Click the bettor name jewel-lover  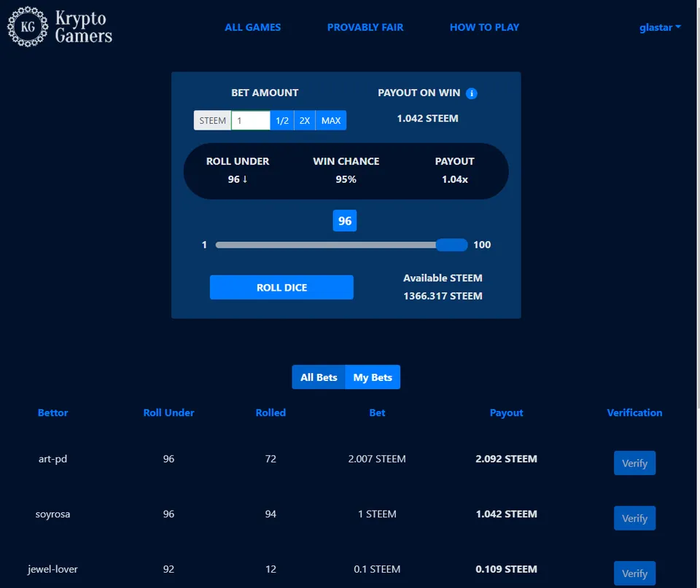52,569
